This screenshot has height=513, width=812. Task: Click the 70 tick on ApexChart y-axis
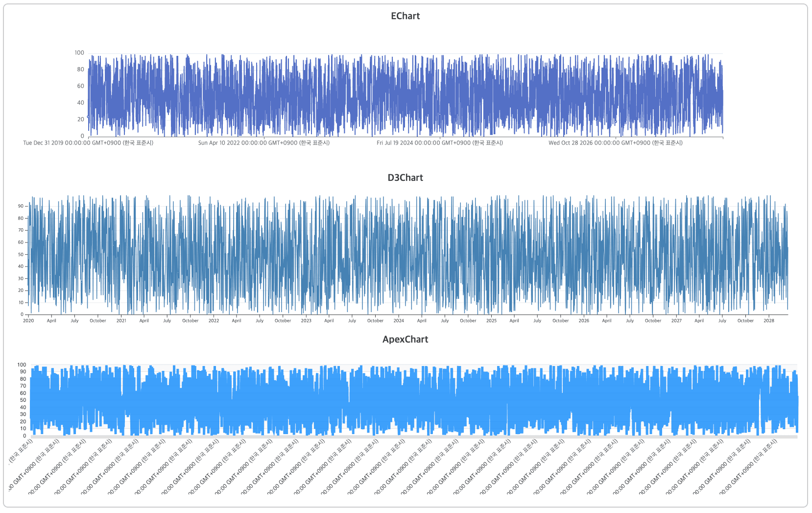[x=23, y=386]
